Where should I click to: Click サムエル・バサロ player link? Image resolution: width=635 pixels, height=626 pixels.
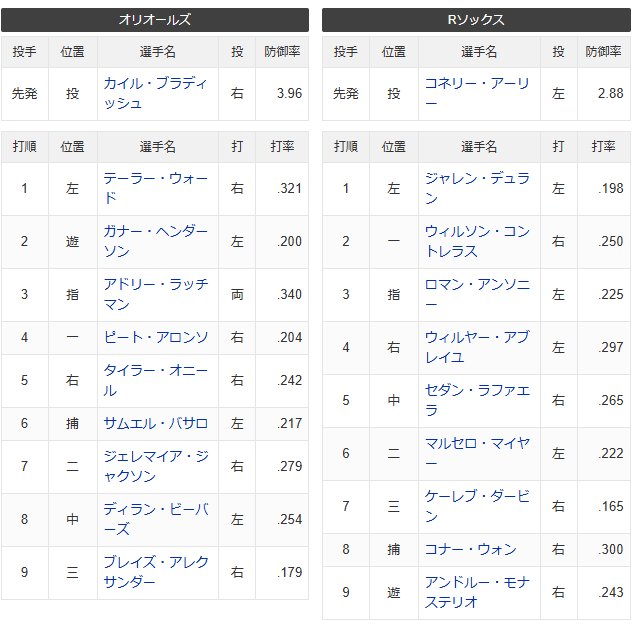(156, 423)
